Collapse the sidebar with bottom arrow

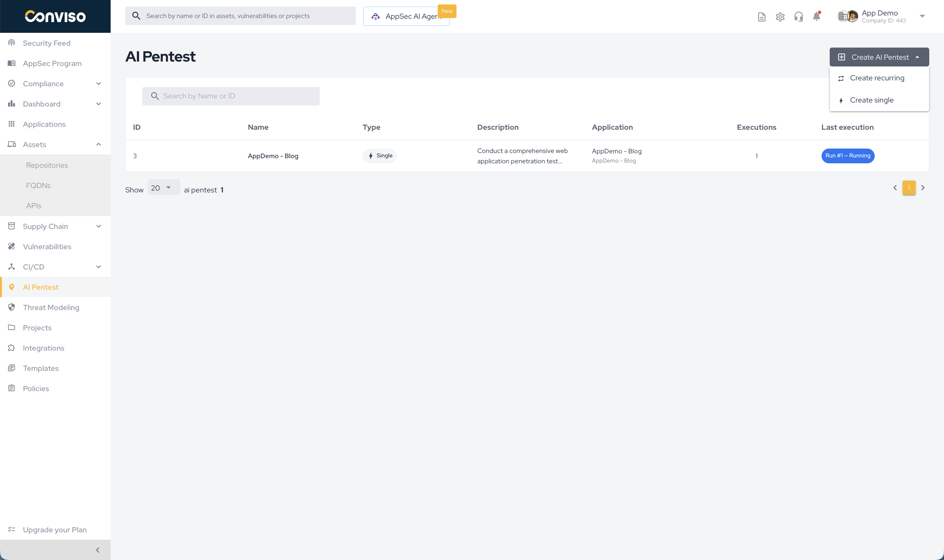[x=98, y=550]
